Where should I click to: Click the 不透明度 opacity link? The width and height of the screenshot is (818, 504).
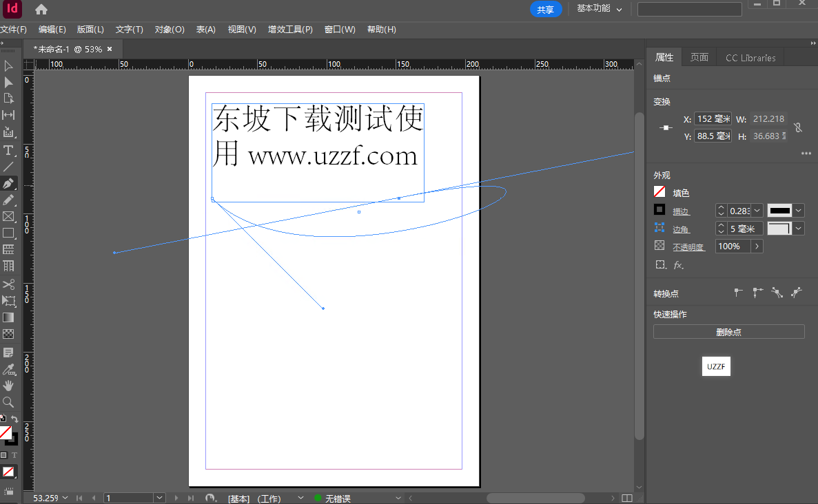coord(688,247)
